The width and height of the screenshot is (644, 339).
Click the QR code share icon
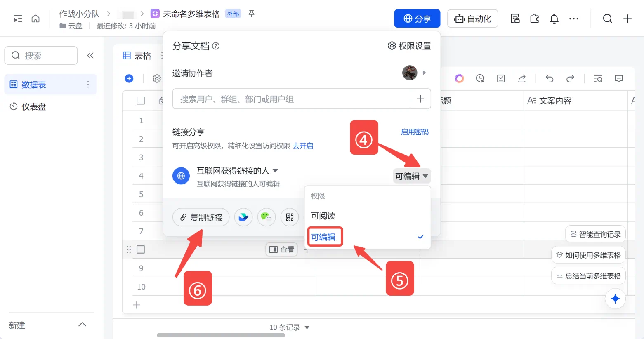[x=290, y=217]
